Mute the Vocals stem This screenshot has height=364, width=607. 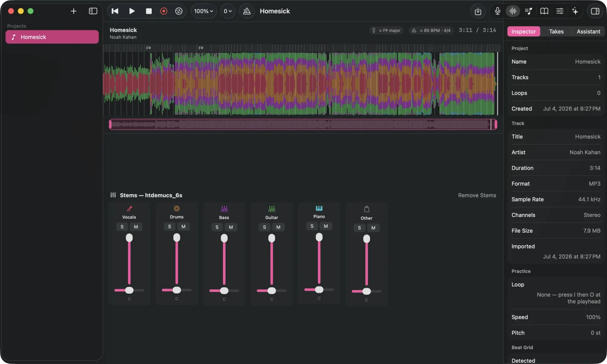pyautogui.click(x=136, y=227)
